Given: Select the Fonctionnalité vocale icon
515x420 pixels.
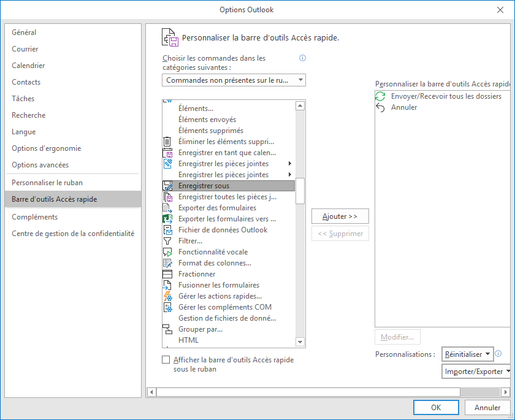Looking at the screenshot, I should [167, 252].
